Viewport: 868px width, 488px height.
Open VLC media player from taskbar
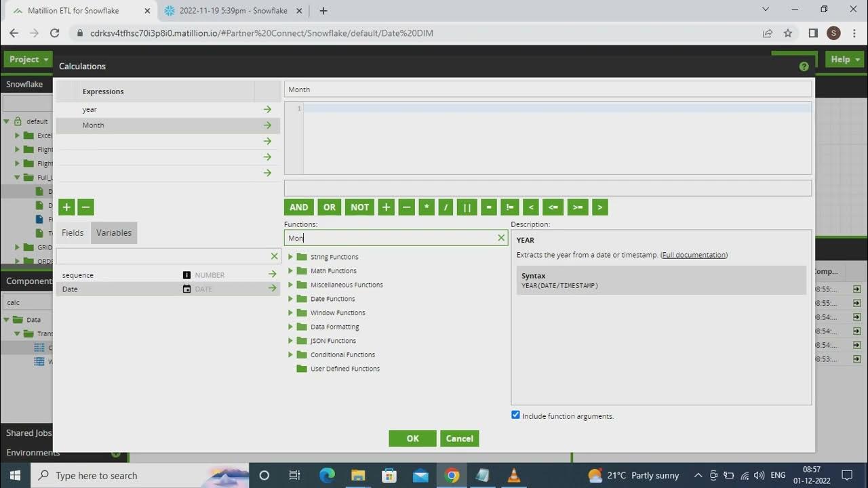coord(514,475)
